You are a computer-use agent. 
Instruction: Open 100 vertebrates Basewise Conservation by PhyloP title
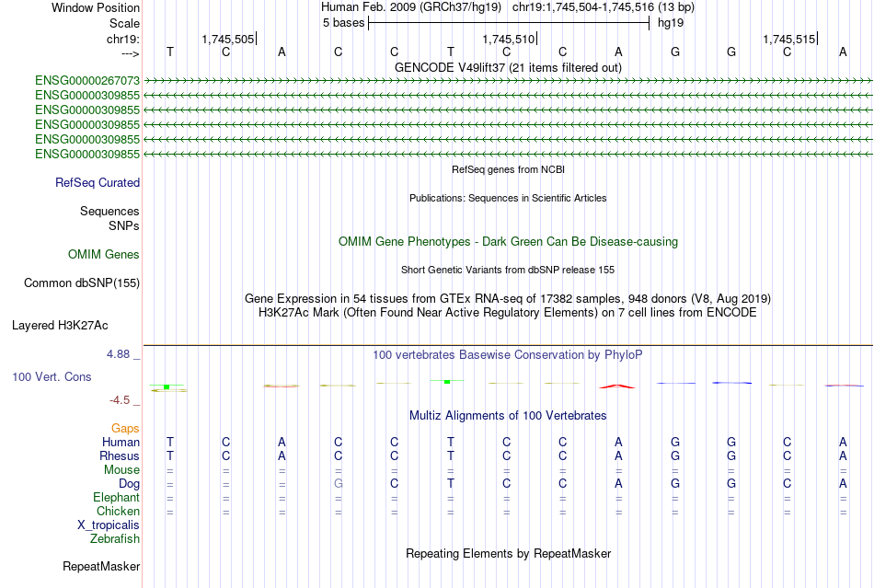[x=508, y=355]
